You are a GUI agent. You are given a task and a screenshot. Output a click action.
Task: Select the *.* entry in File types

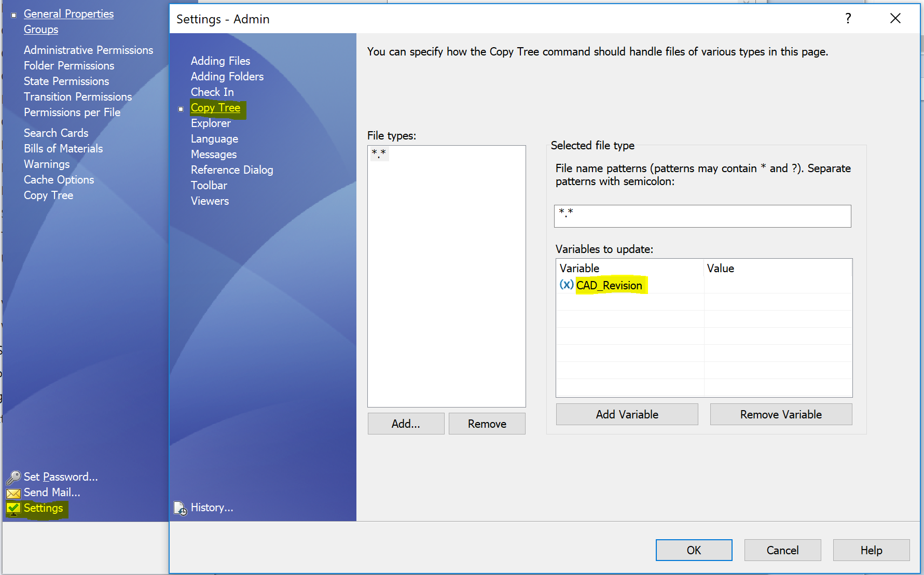379,153
